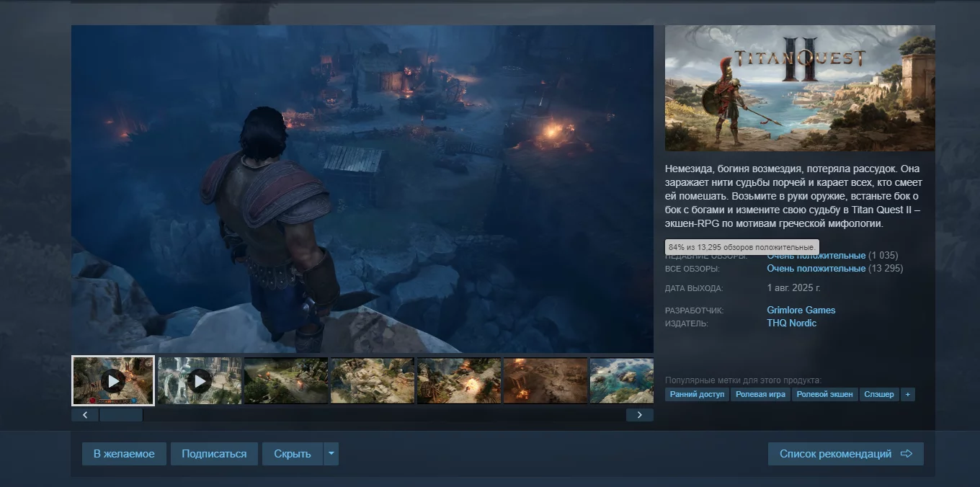
Task: Click the Подписаться button
Action: (x=214, y=454)
